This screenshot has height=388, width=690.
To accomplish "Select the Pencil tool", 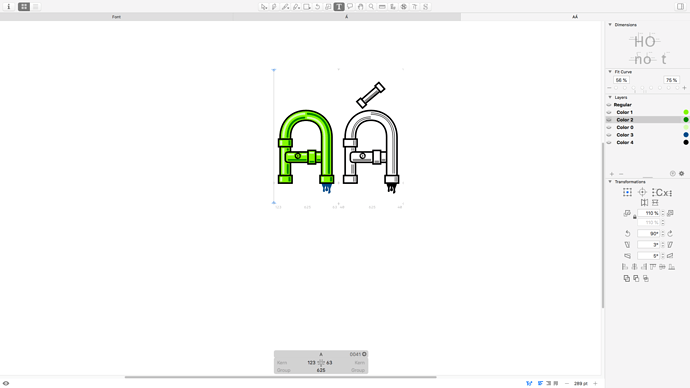I will (x=285, y=7).
